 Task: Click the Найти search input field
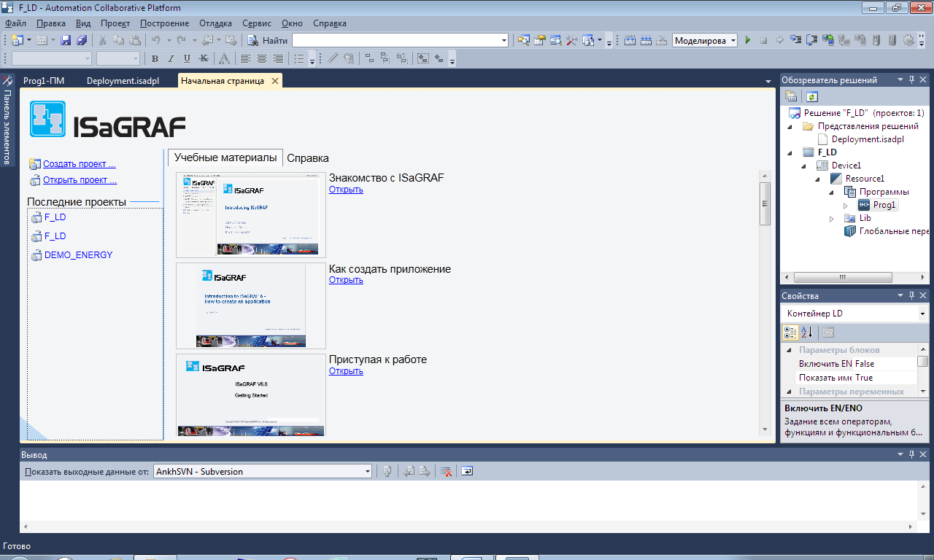[395, 40]
